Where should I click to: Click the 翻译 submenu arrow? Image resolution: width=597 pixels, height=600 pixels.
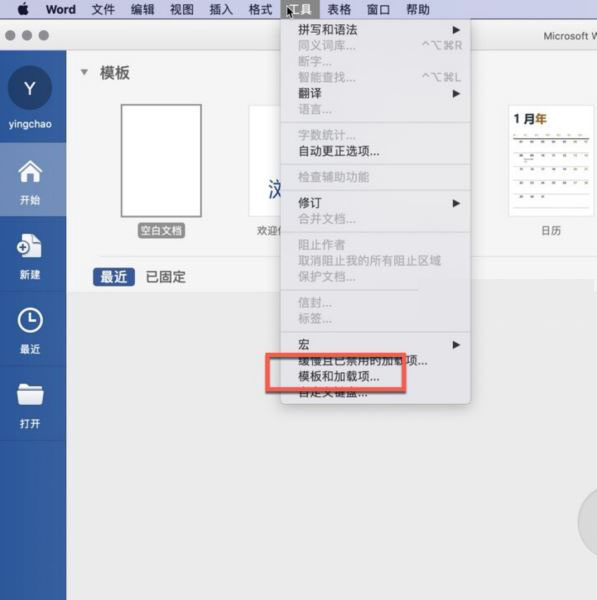click(x=456, y=93)
